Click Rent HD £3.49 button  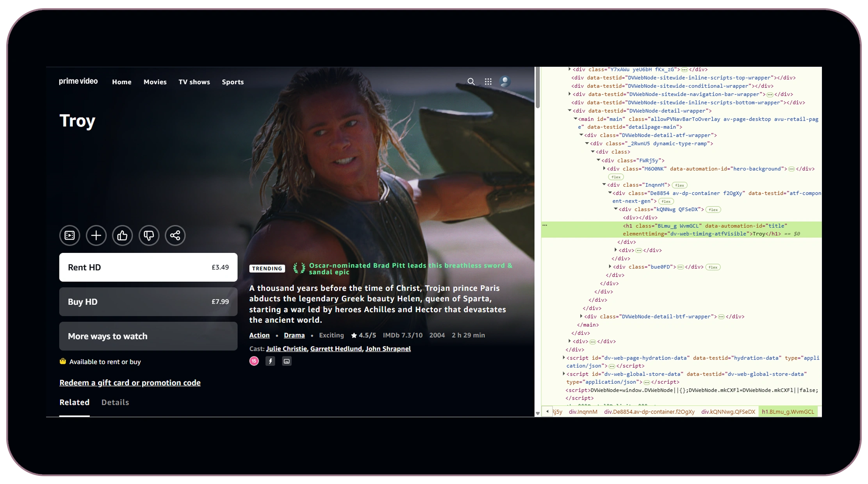(x=148, y=267)
